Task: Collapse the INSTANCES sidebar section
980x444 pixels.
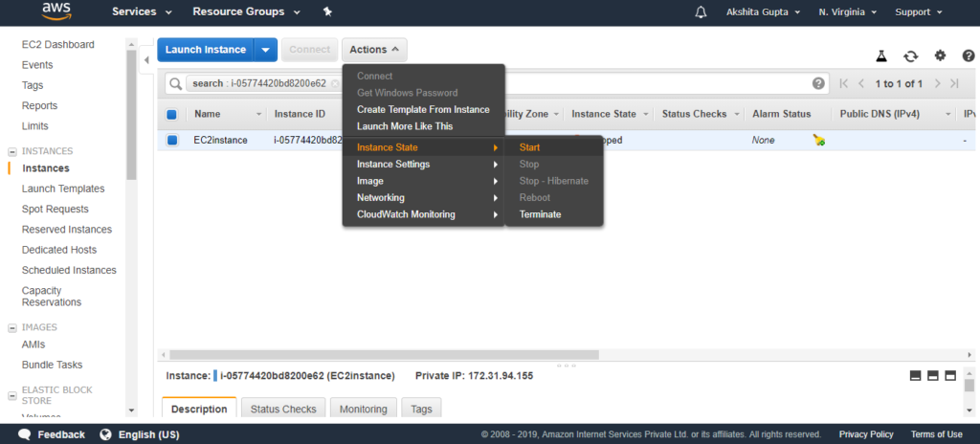Action: tap(11, 151)
